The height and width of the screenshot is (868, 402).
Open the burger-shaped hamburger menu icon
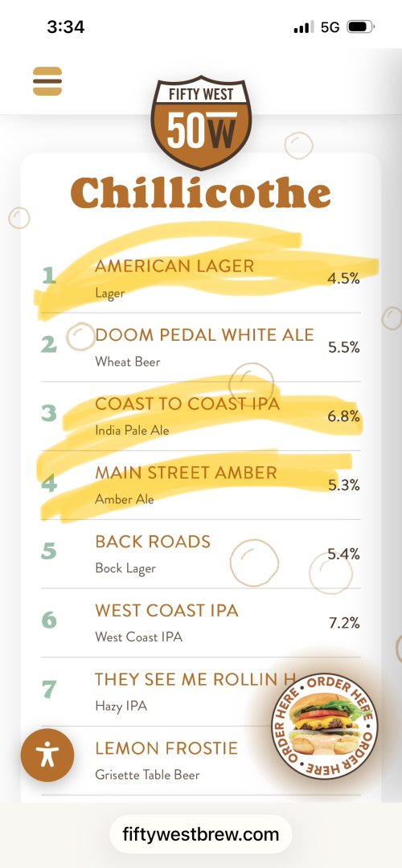click(x=47, y=81)
